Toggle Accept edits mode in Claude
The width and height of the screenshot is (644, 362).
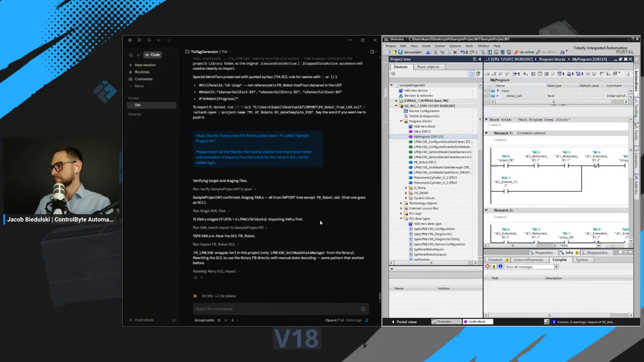coord(204,320)
